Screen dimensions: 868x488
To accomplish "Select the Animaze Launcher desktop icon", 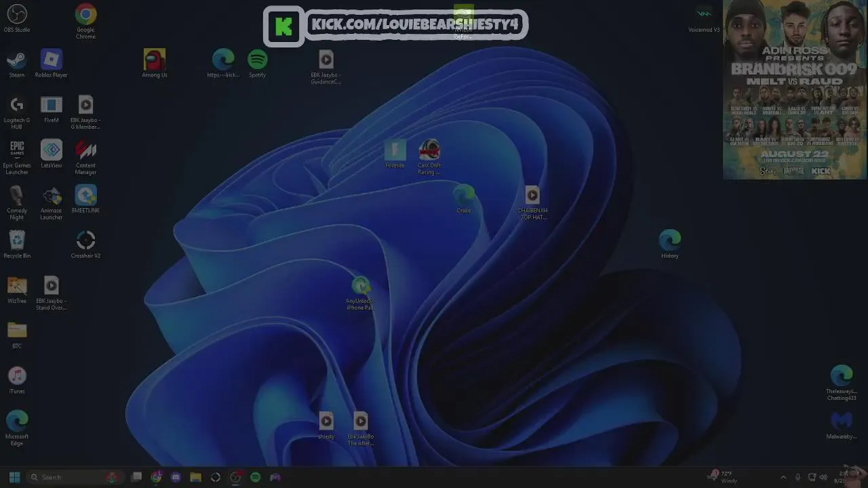I will click(x=52, y=203).
